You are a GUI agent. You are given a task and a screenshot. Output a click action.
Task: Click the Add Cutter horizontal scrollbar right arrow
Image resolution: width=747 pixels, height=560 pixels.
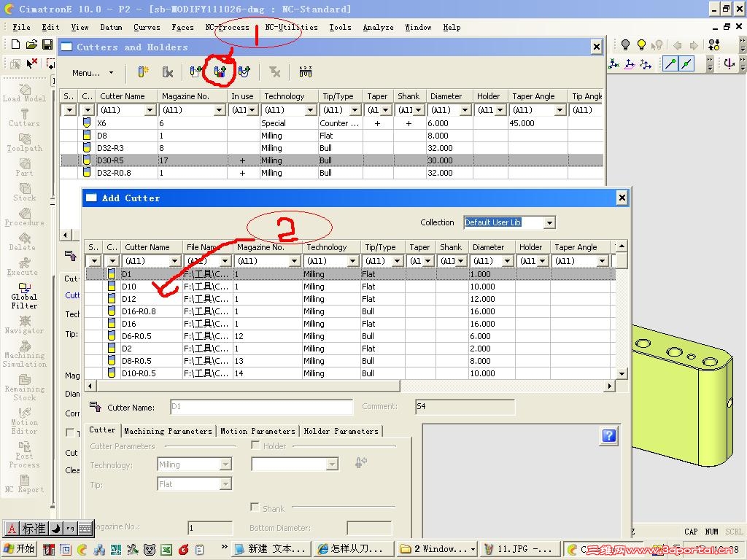tap(609, 386)
